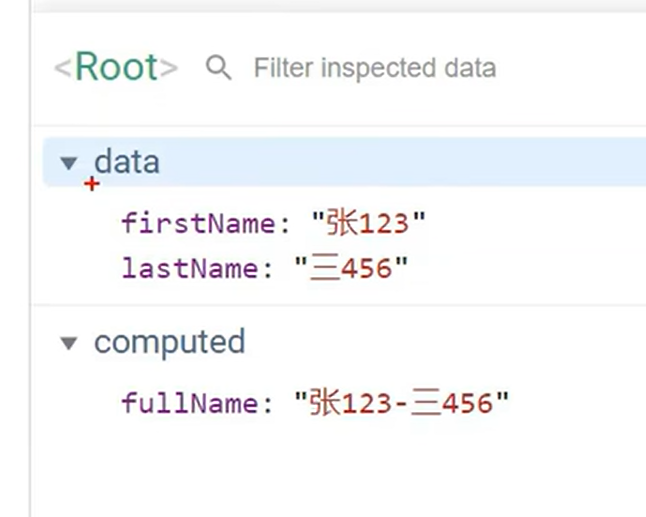
Task: Select the data section header
Action: coord(344,162)
